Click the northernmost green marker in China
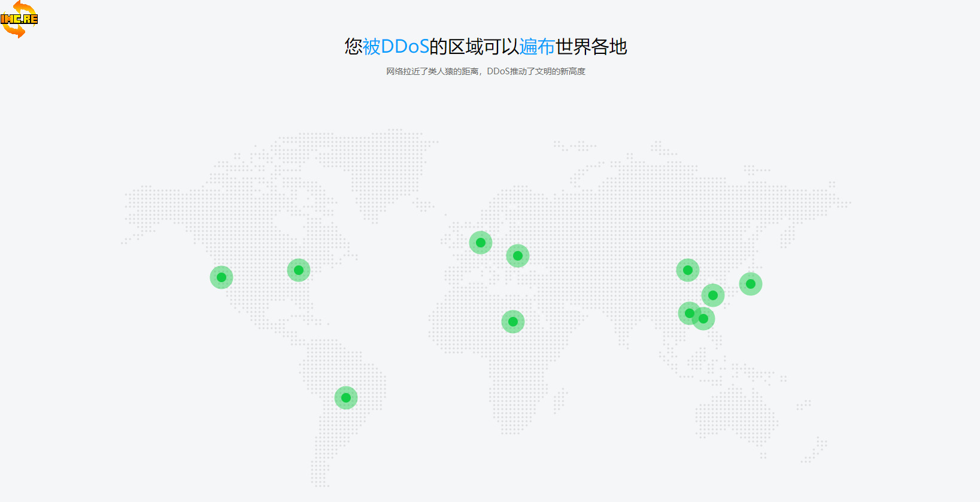The height and width of the screenshot is (502, 980). point(688,270)
